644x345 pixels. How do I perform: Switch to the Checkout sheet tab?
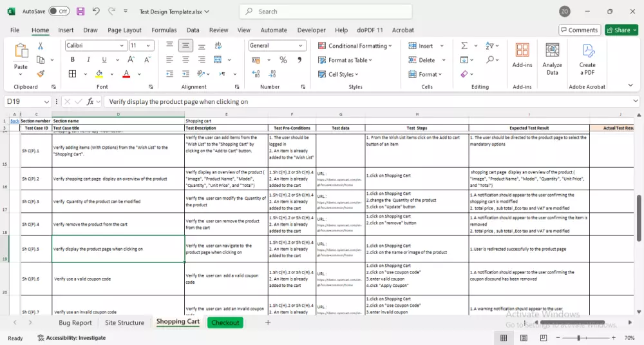click(225, 322)
